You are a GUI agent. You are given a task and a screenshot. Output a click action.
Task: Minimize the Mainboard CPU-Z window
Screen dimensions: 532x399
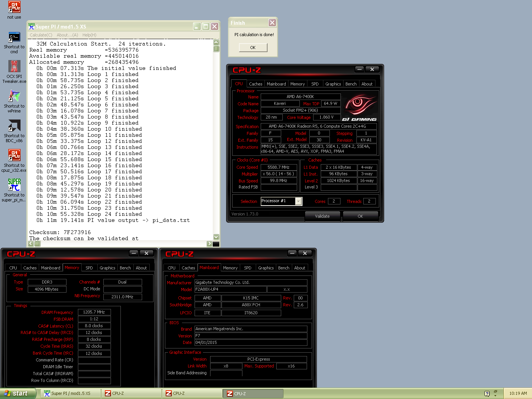pyautogui.click(x=292, y=253)
